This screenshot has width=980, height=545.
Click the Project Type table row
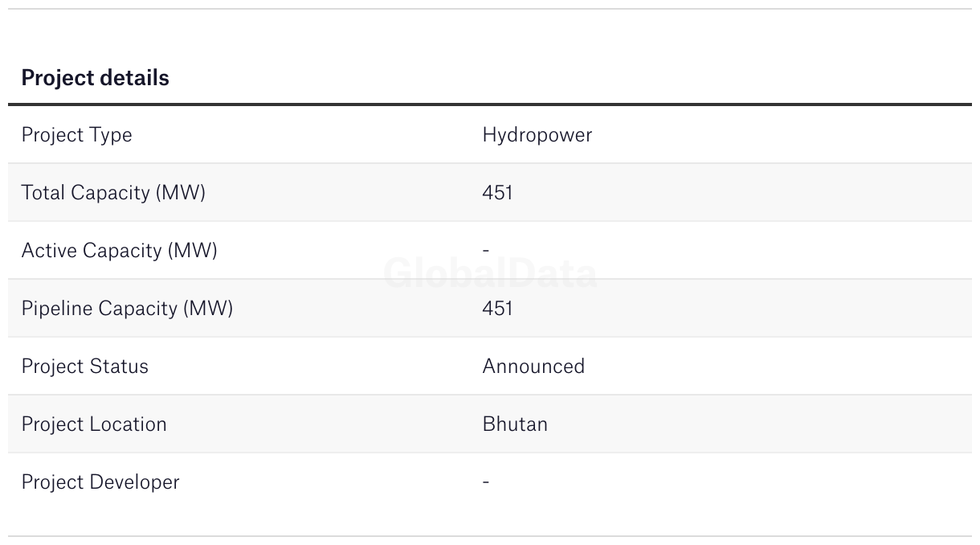(490, 135)
